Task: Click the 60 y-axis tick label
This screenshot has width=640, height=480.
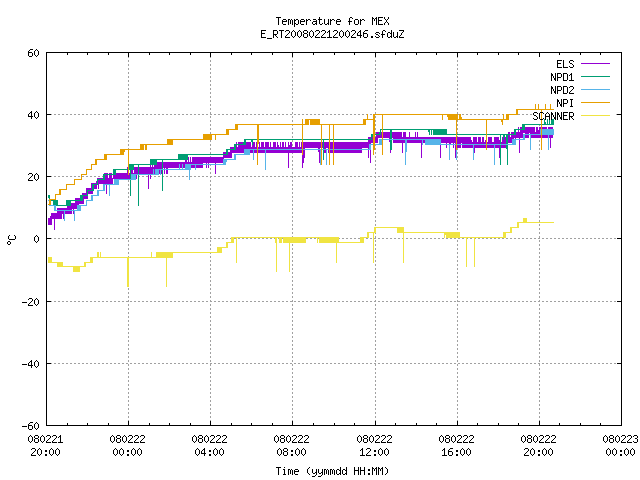Action: coord(33,53)
